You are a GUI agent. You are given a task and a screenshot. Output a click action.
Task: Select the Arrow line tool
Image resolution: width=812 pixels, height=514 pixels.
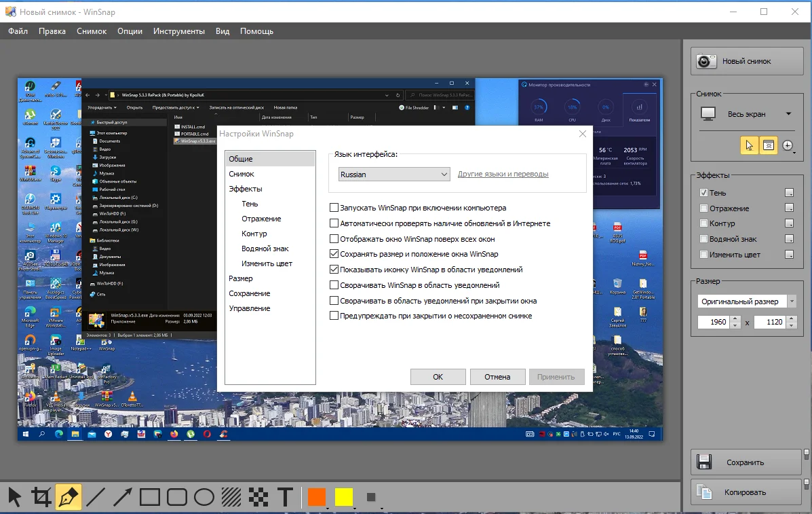click(123, 498)
